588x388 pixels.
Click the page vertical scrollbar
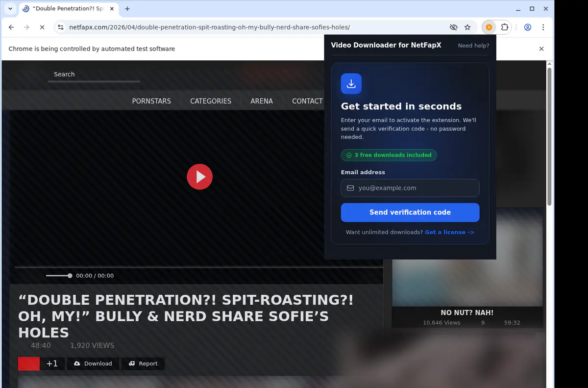[549, 137]
